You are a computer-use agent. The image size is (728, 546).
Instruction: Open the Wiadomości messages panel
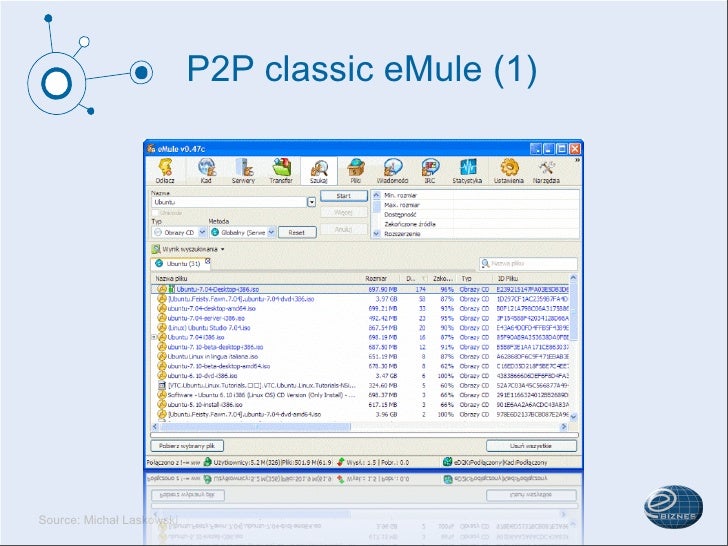(x=393, y=168)
